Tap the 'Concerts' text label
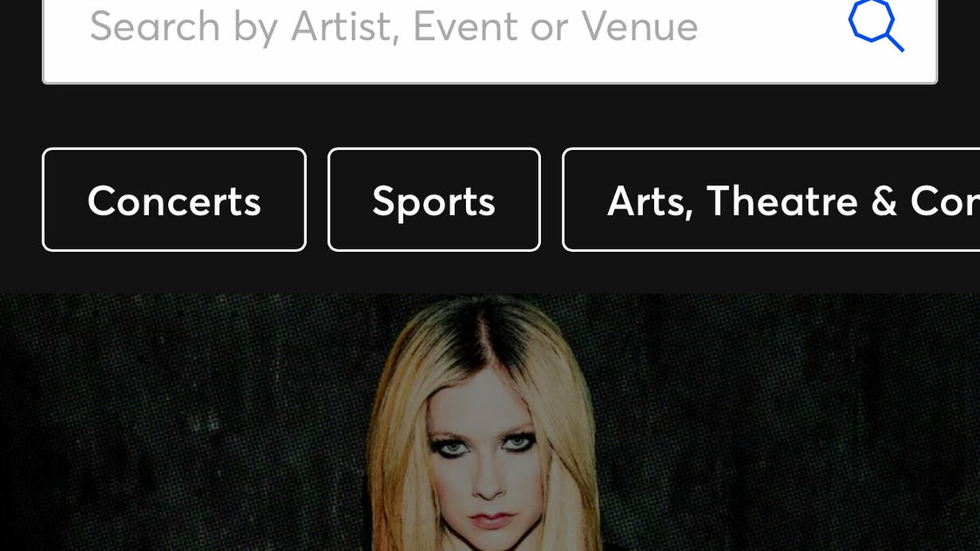Viewport: 980px width, 551px height. pos(174,201)
